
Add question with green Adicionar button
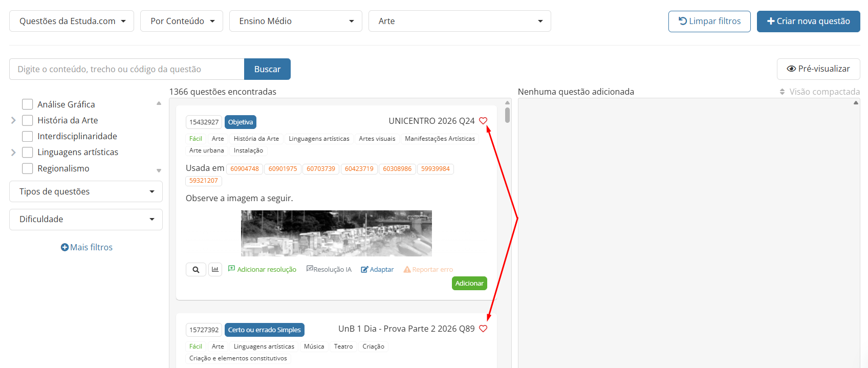click(x=469, y=283)
